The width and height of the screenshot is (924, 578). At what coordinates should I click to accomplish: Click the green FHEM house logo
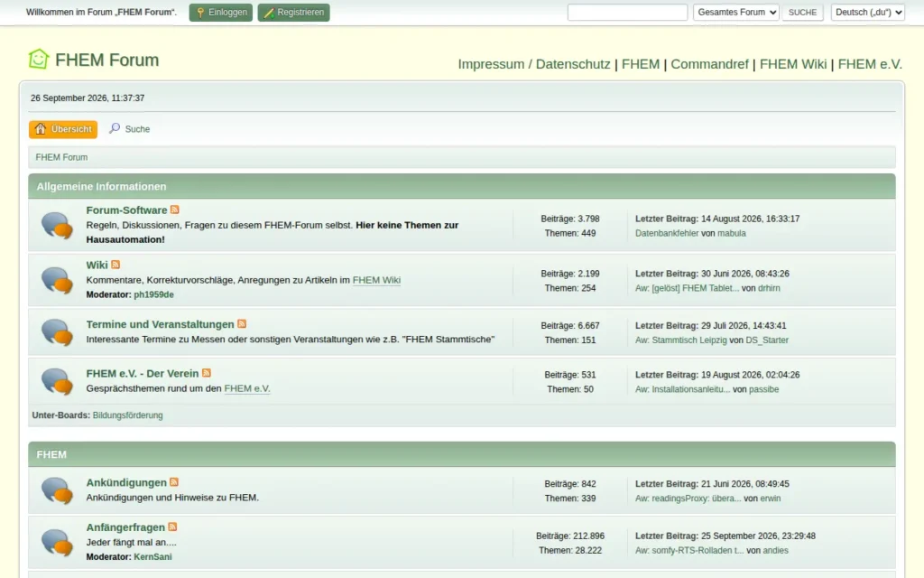pos(38,59)
